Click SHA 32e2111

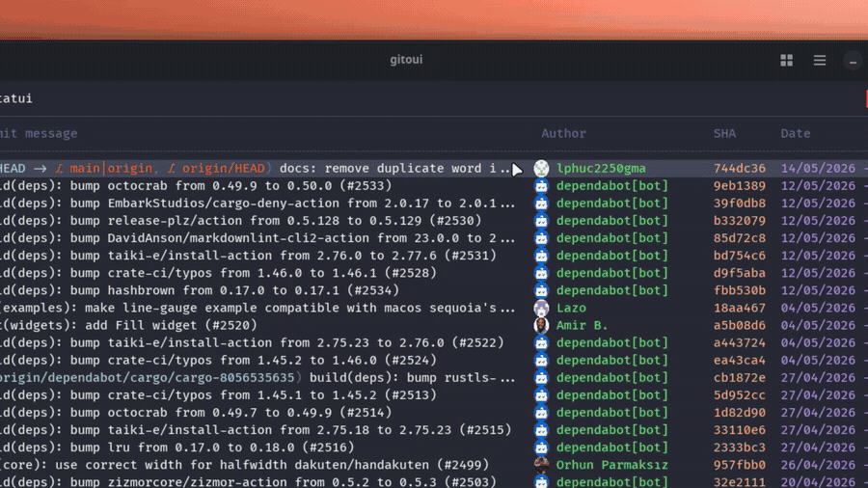[x=740, y=482]
